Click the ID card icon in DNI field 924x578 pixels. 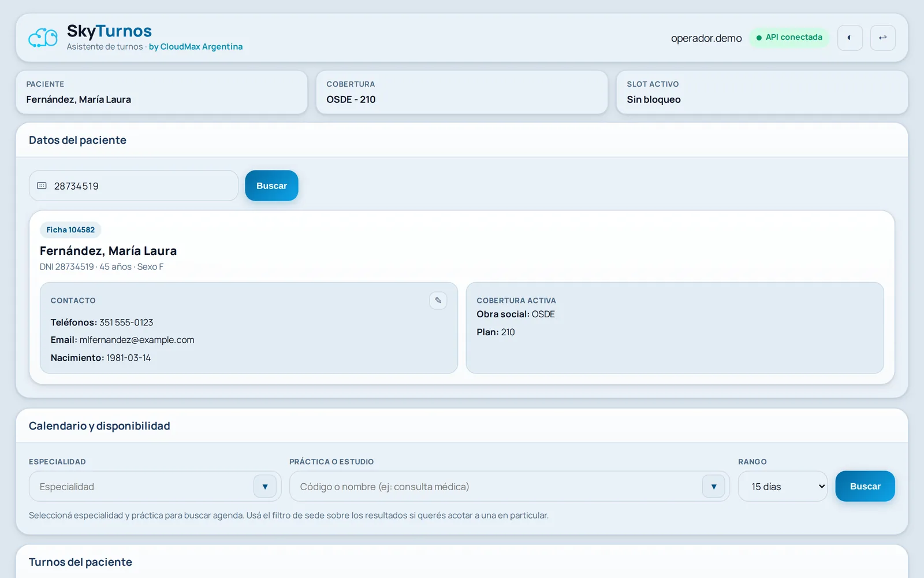pyautogui.click(x=42, y=186)
